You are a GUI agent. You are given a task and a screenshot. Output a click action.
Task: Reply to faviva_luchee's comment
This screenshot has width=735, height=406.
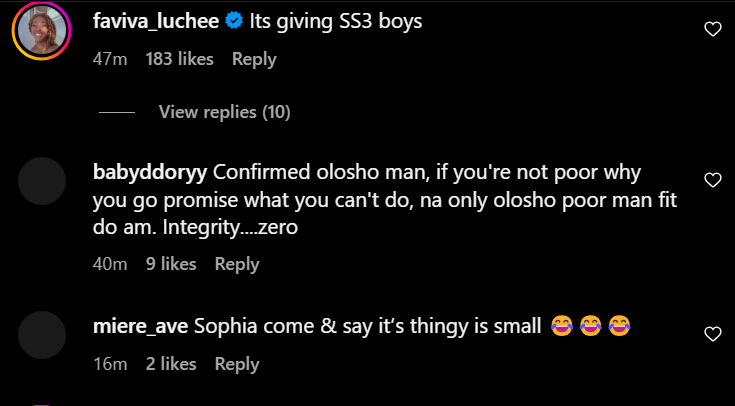tap(254, 59)
